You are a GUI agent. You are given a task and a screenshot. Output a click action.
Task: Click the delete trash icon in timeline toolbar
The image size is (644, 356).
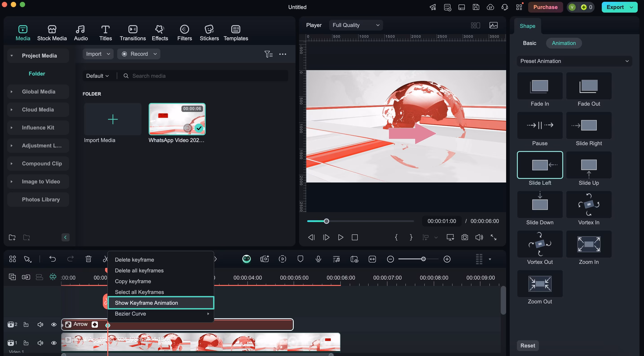point(88,259)
